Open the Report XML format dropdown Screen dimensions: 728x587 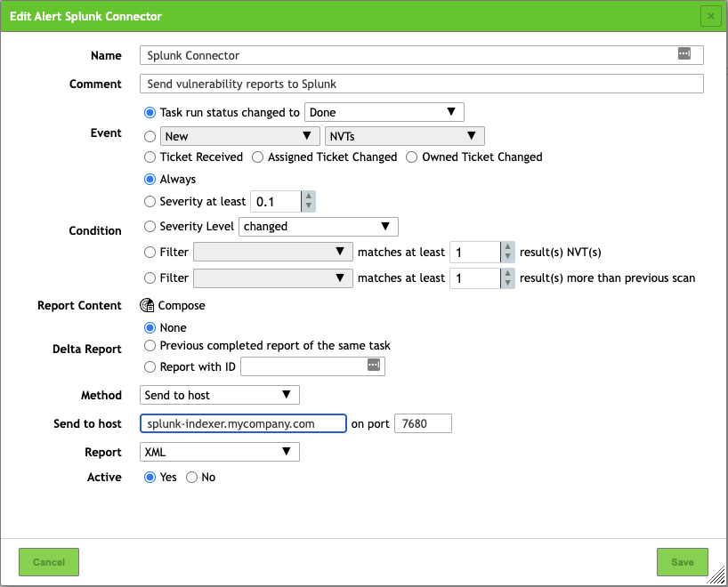[220, 452]
